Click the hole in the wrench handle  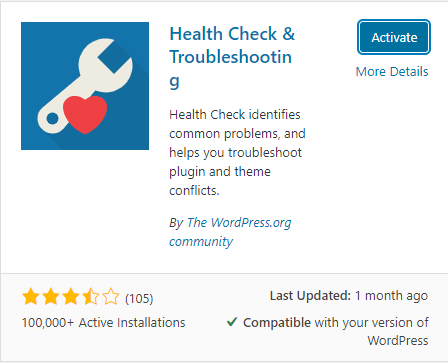[52, 118]
